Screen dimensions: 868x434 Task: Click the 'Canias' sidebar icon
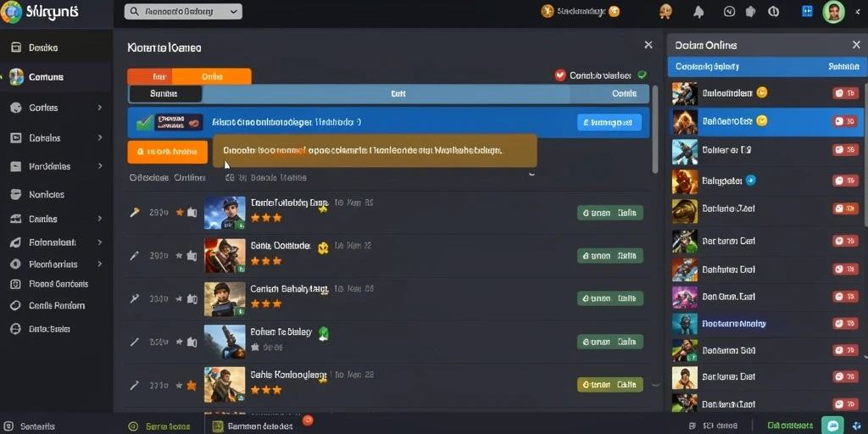(16, 220)
